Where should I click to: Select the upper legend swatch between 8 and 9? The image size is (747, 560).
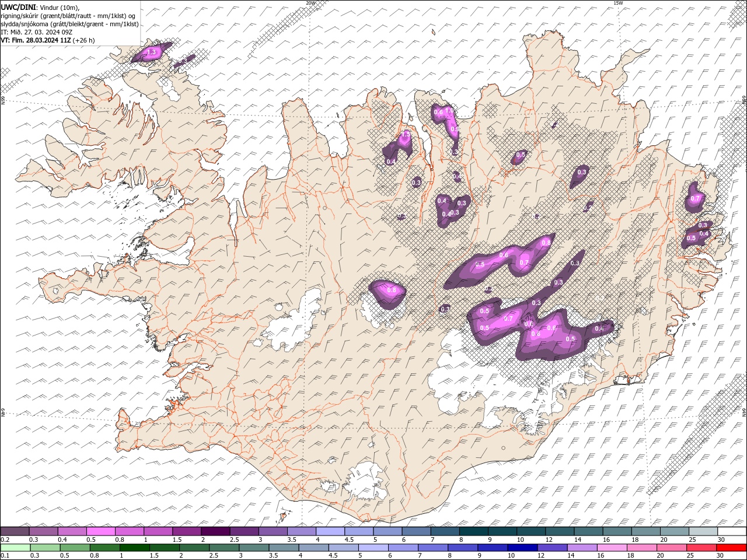[473, 531]
